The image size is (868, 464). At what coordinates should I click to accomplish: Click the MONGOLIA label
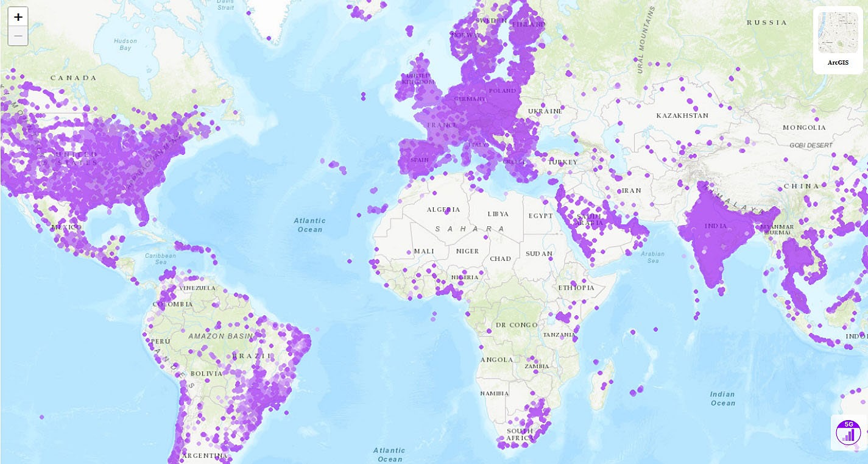point(804,127)
